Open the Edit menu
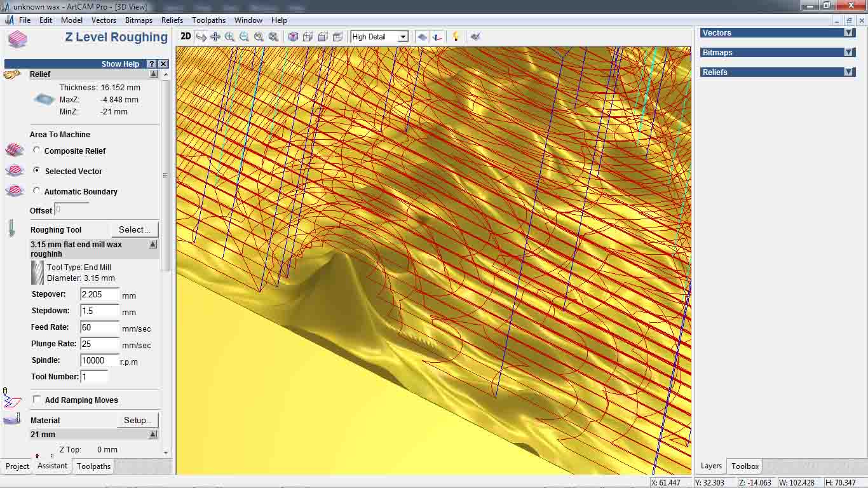 point(46,20)
